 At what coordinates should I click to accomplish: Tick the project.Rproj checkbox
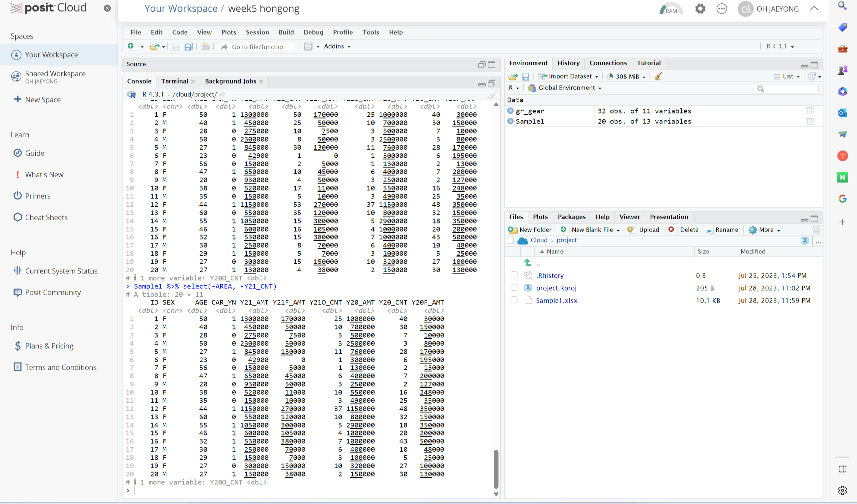pyautogui.click(x=514, y=288)
